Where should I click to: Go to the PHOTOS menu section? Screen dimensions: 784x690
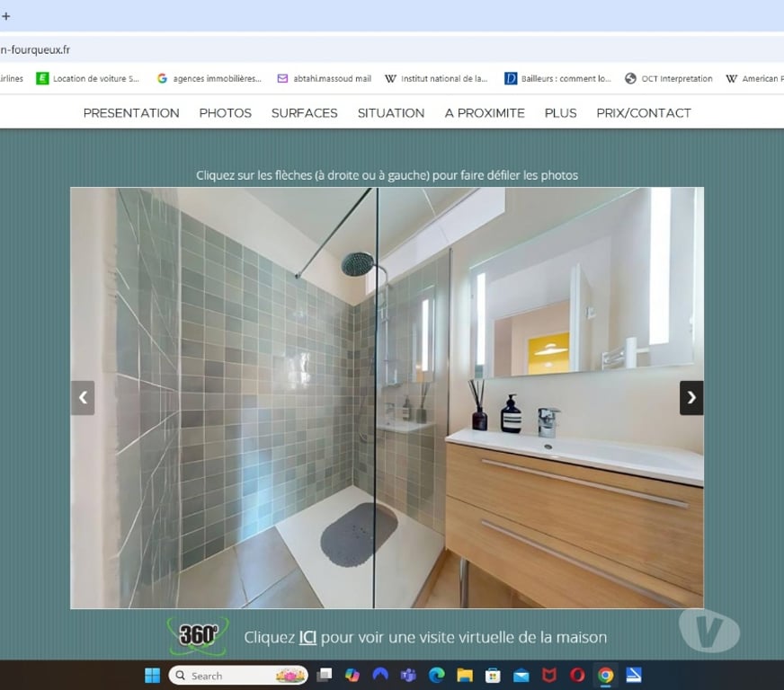click(225, 112)
